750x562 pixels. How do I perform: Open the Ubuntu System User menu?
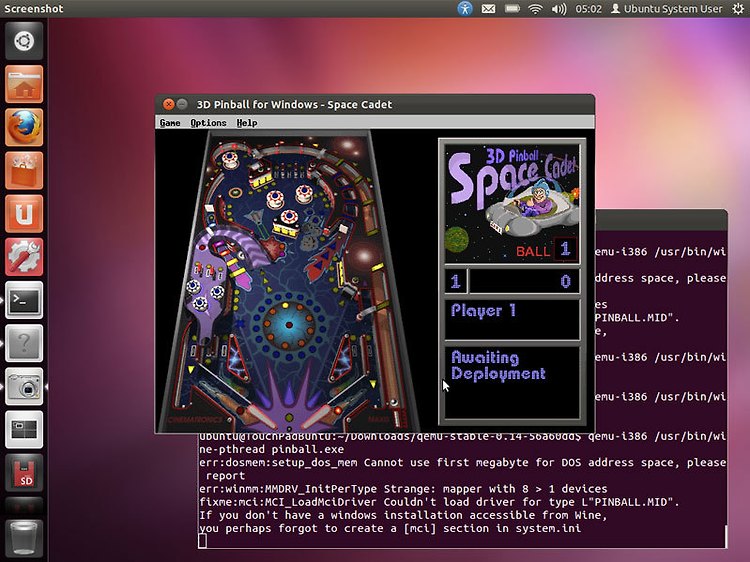tap(666, 9)
